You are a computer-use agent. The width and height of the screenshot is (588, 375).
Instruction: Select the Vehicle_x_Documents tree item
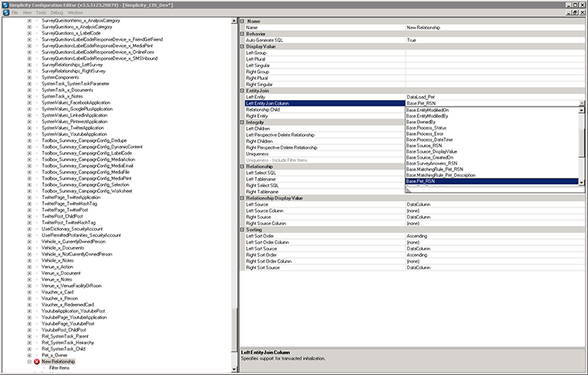[62, 248]
